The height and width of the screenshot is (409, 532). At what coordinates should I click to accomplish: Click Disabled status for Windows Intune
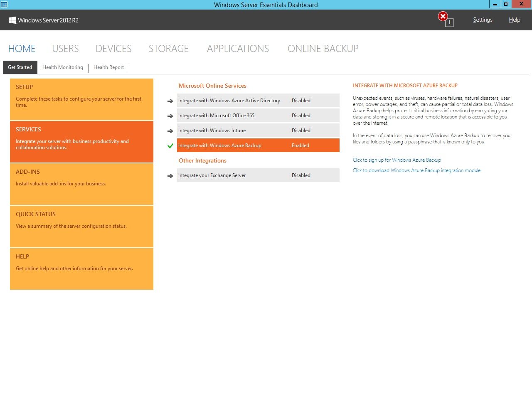pyautogui.click(x=301, y=131)
